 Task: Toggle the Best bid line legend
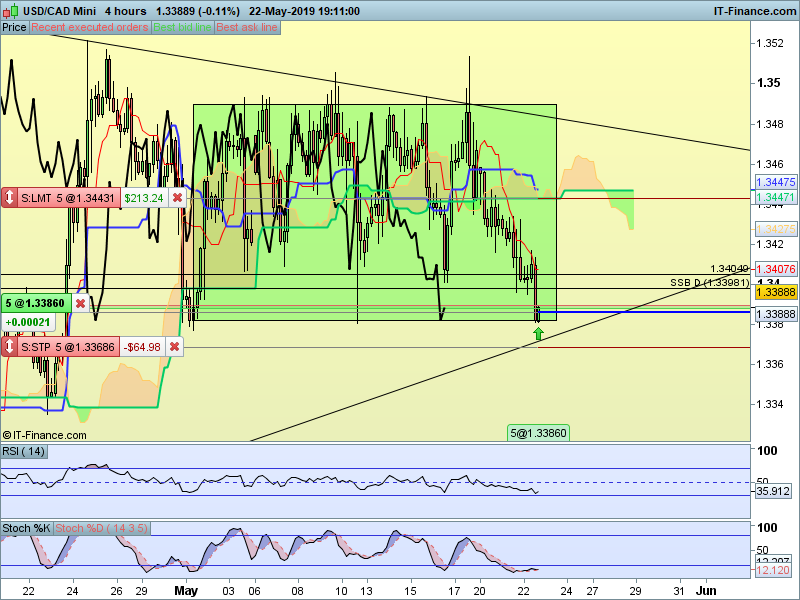182,28
